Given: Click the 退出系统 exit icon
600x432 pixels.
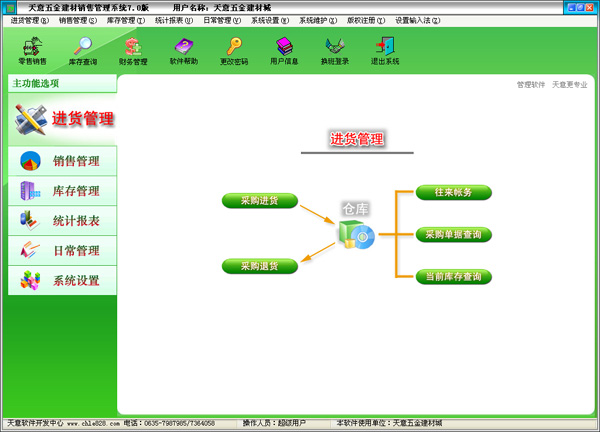Looking at the screenshot, I should (x=385, y=49).
